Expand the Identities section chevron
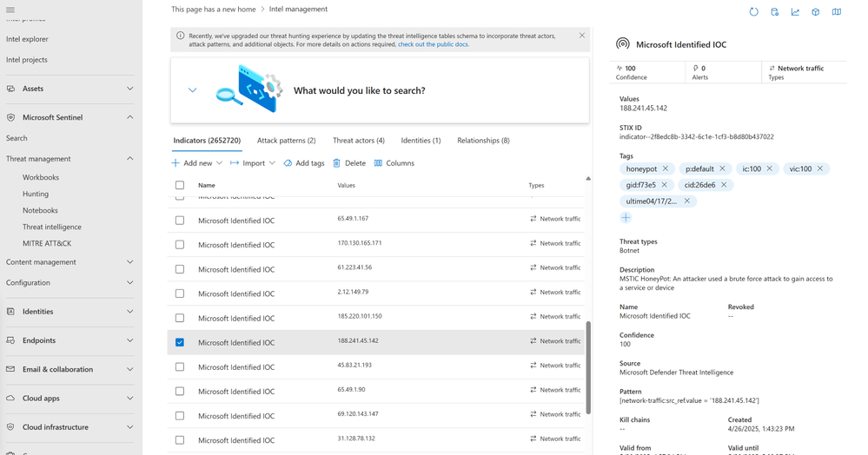Viewport: 868px width, 455px height. [x=129, y=312]
